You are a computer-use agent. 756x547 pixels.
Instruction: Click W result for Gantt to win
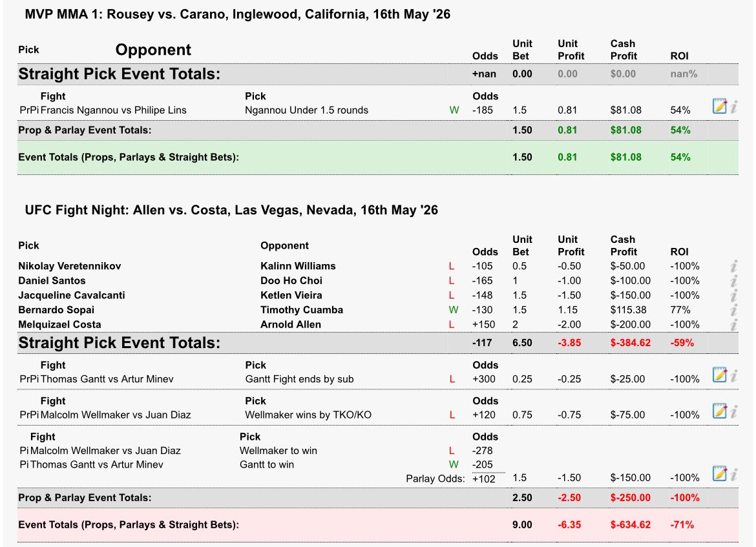click(x=453, y=464)
